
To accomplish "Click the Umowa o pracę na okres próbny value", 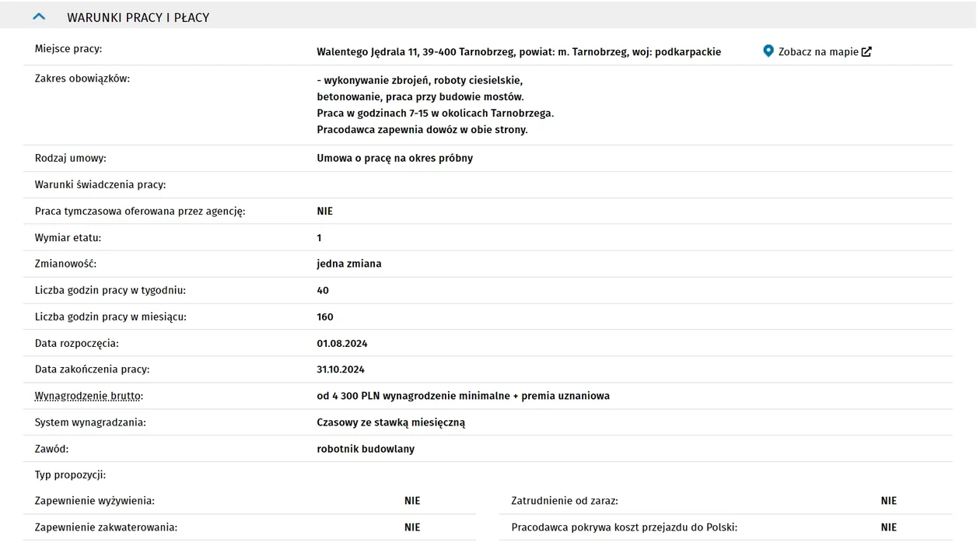I will [x=395, y=158].
